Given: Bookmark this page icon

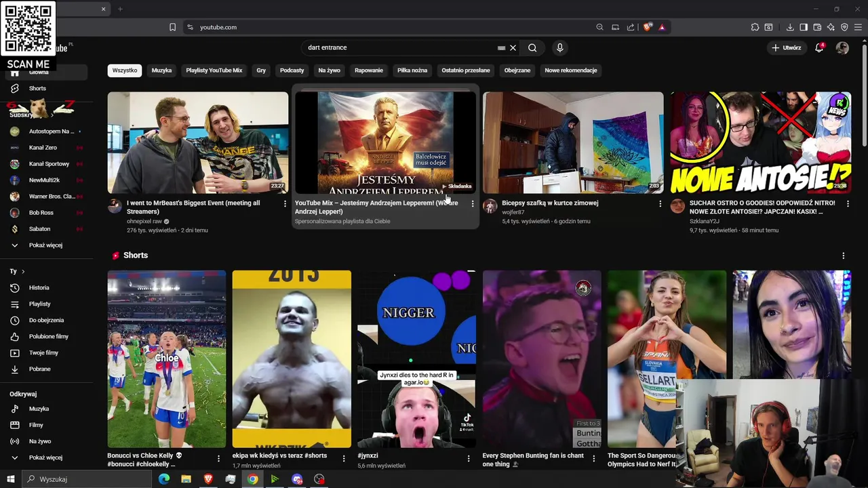Looking at the screenshot, I should 172,27.
